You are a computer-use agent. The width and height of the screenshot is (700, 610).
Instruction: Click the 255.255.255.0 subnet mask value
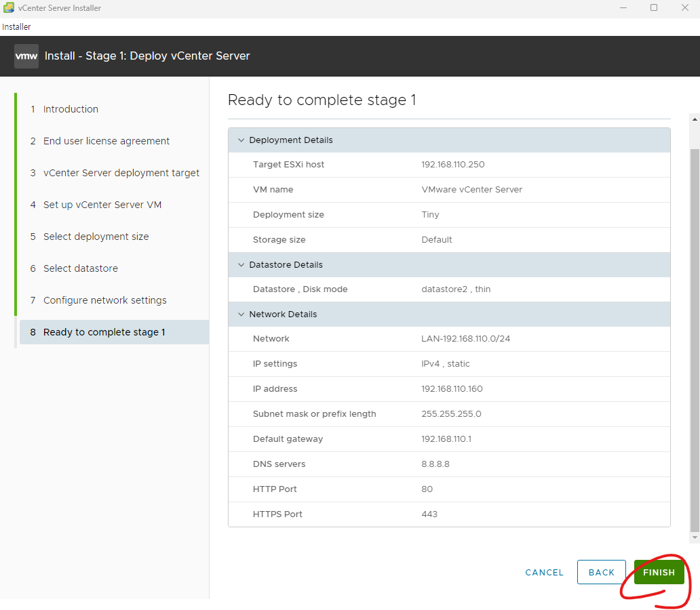tap(451, 413)
